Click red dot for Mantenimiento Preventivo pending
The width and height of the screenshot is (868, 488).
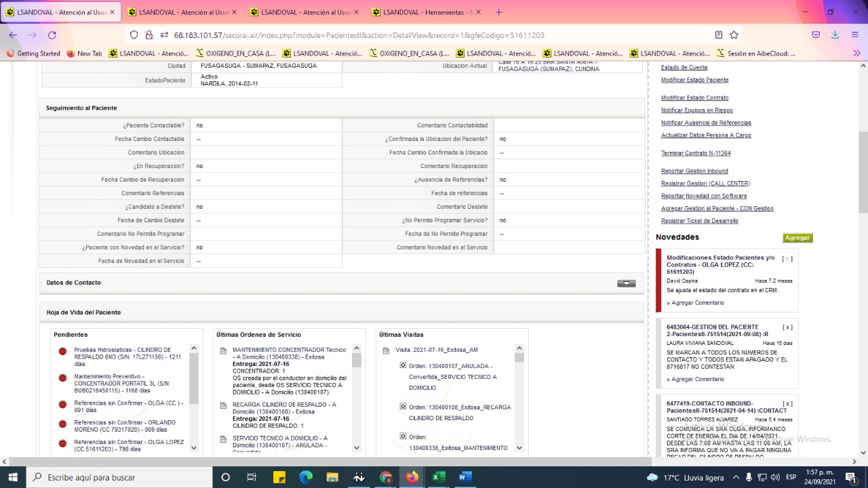(62, 378)
